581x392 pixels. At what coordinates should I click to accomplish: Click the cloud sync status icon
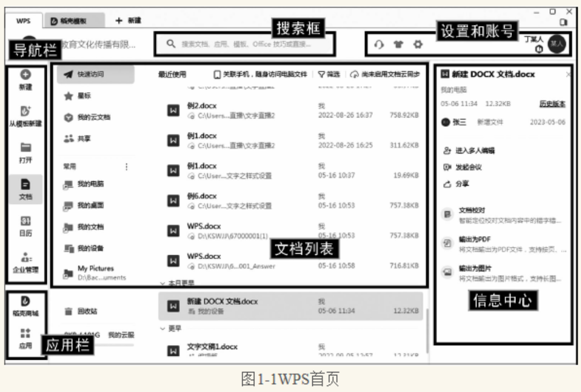354,75
